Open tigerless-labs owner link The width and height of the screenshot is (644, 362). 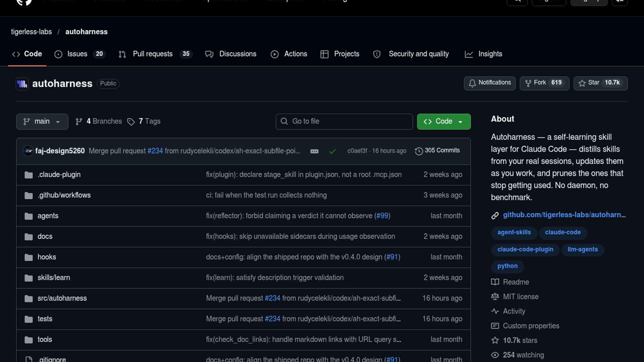click(31, 32)
